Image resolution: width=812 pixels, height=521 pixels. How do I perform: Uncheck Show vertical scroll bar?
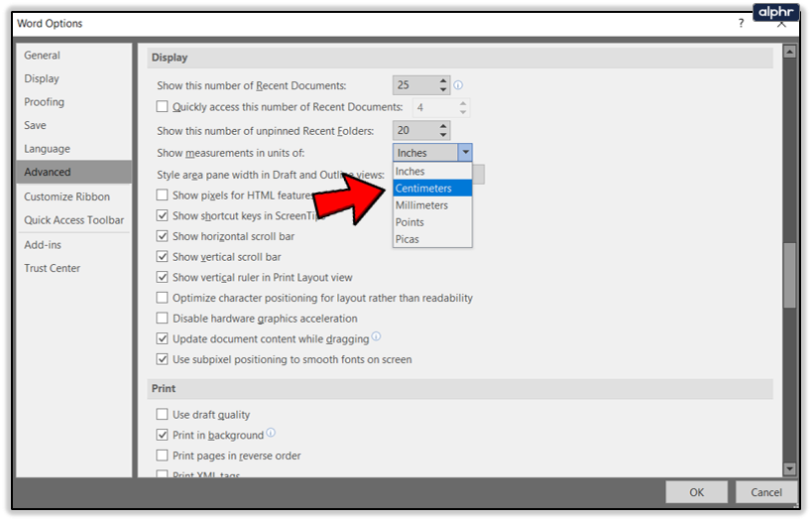(x=162, y=257)
